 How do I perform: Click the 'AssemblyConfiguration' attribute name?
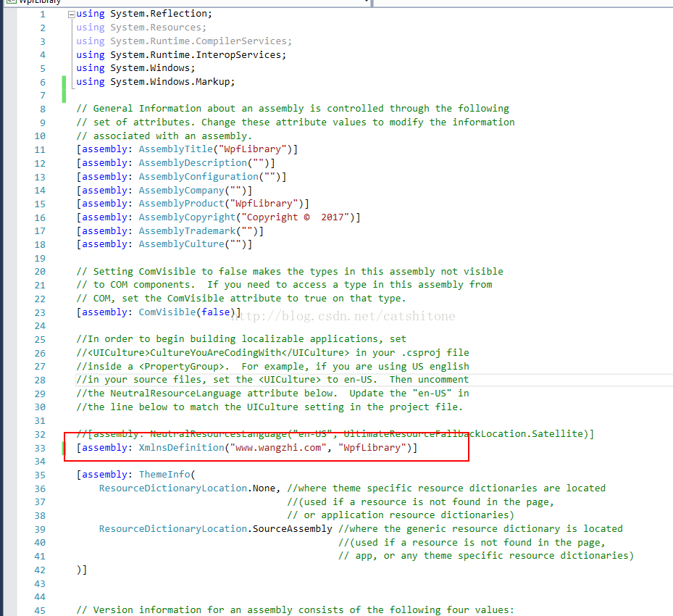pyautogui.click(x=198, y=177)
